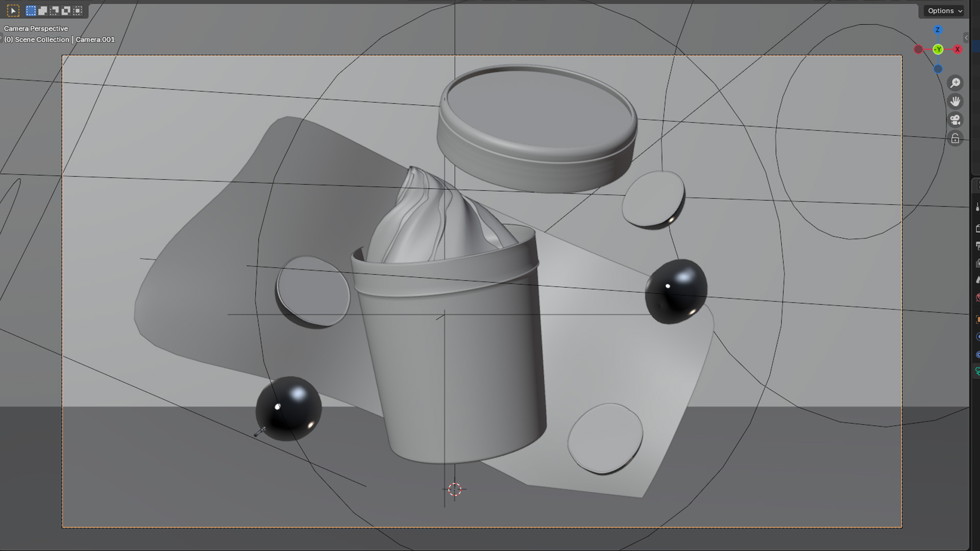
Task: Open the Output properties printer tab icon
Action: click(x=977, y=246)
